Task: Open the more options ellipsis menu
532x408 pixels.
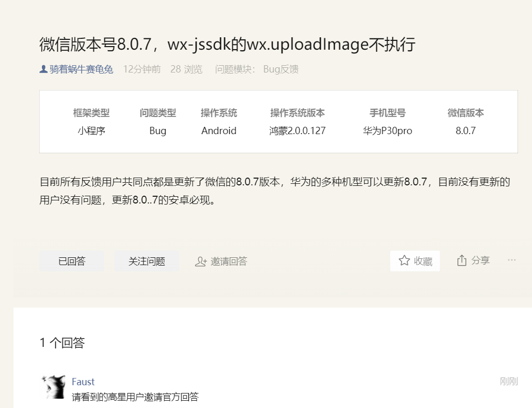Action: click(512, 260)
